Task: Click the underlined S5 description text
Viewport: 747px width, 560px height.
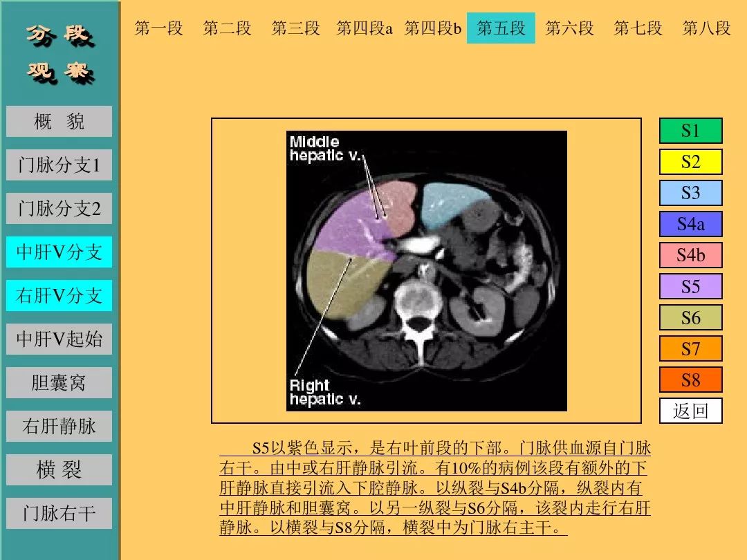Action: [x=435, y=487]
